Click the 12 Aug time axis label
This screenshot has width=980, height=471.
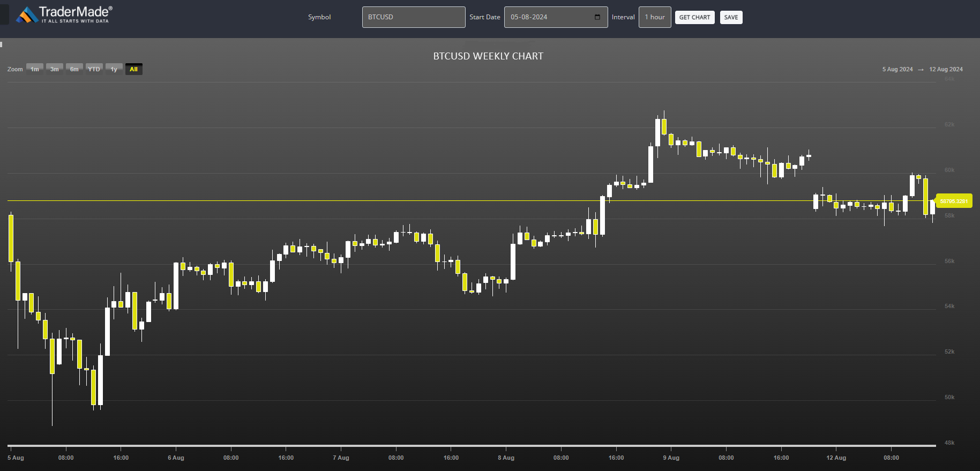[x=836, y=458]
